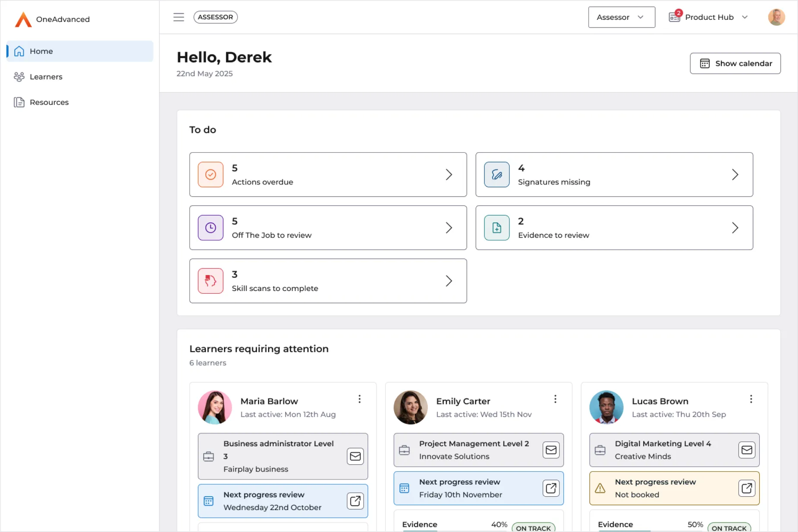Open the Actions overdue card chevron
Screen dimensions: 798x532
click(449, 175)
